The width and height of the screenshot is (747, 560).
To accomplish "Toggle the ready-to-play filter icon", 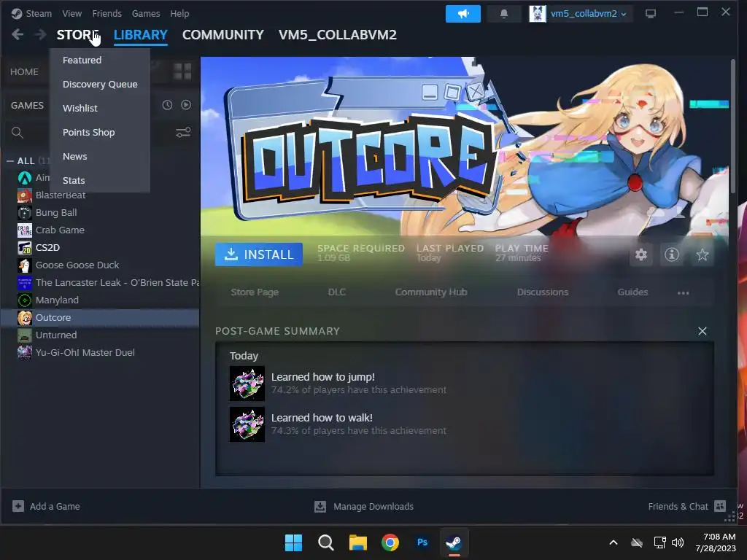I will (186, 105).
